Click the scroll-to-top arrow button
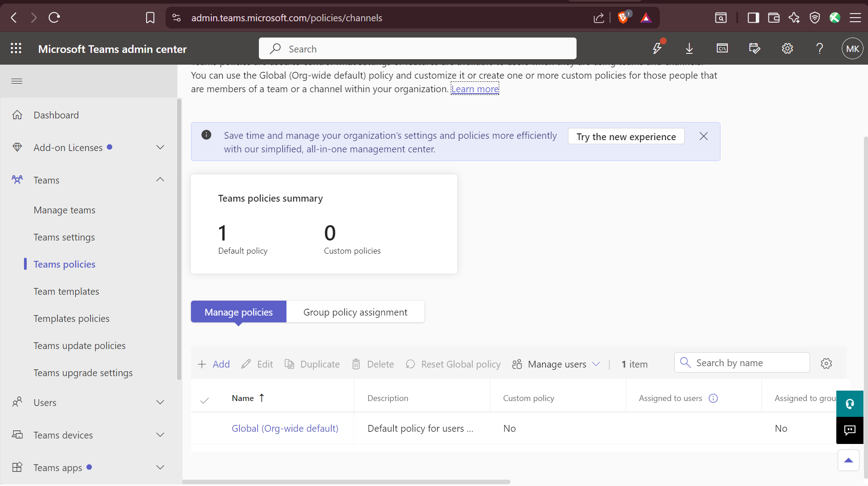Image resolution: width=868 pixels, height=486 pixels. (x=849, y=460)
